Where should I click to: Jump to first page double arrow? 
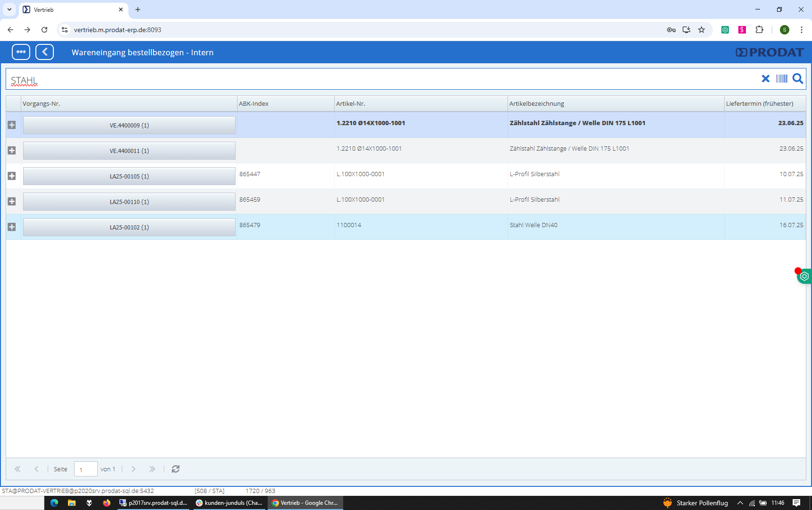coord(17,469)
